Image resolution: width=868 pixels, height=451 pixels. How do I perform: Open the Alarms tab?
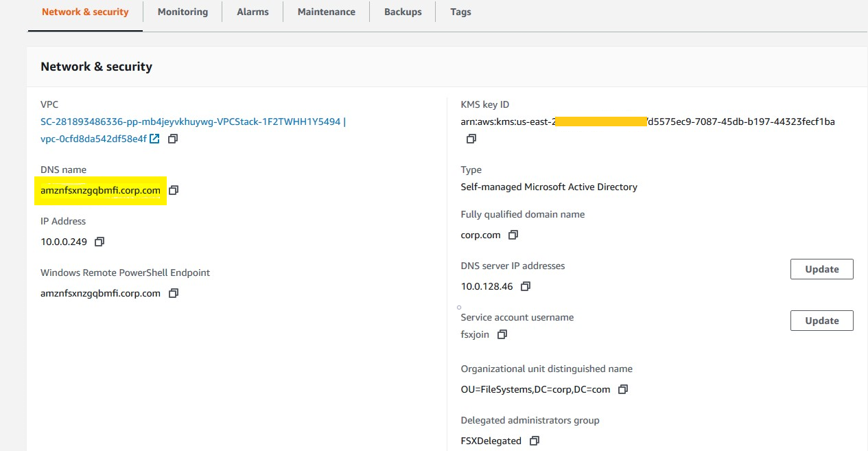(x=253, y=12)
